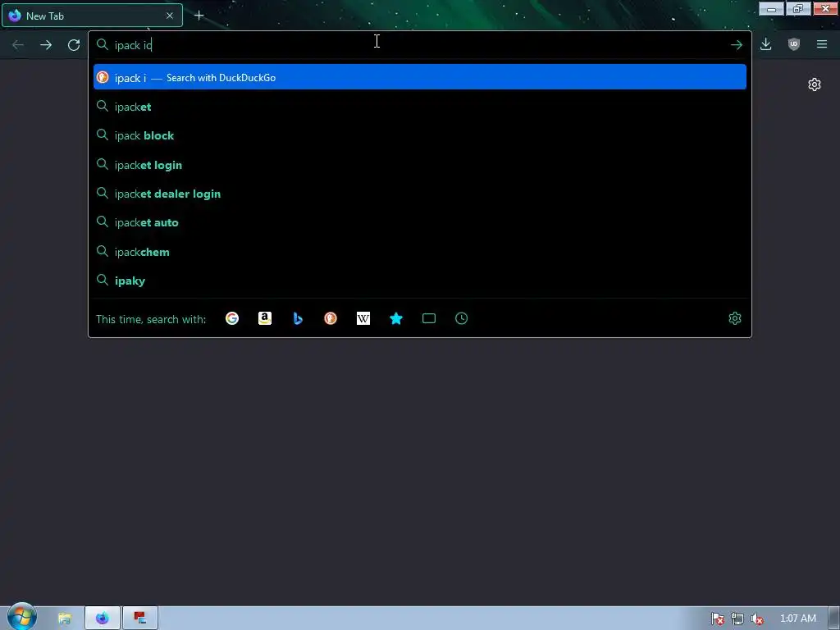Screen dimensions: 840x630
Task: Open the Windows Start menu
Action: click(21, 616)
